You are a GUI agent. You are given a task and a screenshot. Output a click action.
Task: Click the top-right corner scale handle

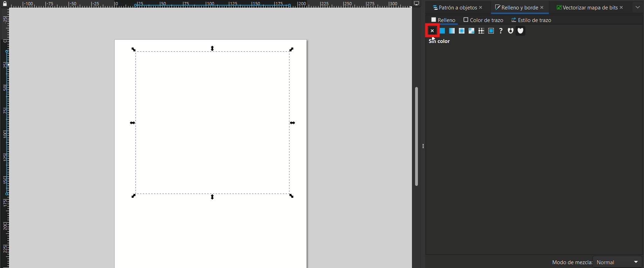click(292, 49)
